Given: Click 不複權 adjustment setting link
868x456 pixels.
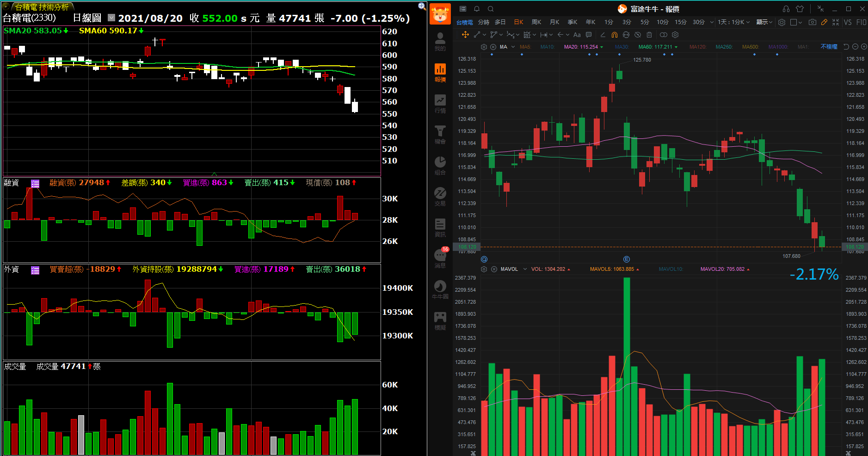Looking at the screenshot, I should click(829, 47).
